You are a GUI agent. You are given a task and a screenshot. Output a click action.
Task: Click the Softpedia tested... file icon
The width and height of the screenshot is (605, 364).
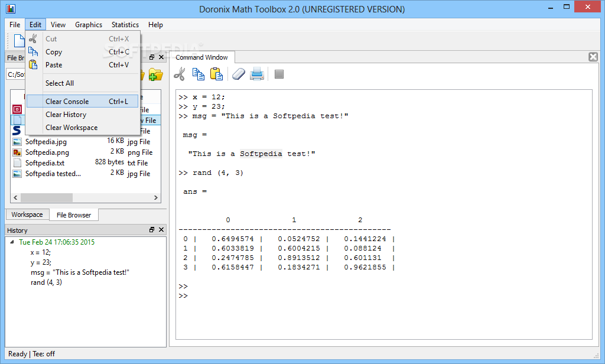17,174
